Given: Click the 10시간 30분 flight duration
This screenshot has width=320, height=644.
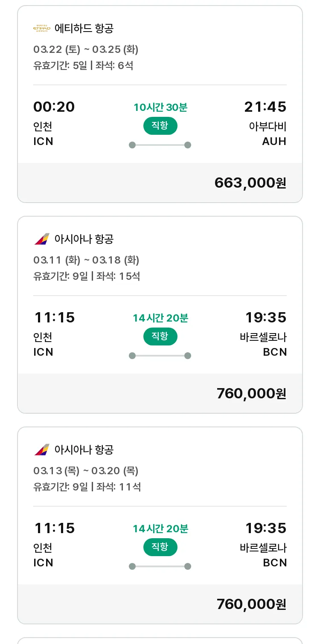Looking at the screenshot, I should tap(160, 107).
